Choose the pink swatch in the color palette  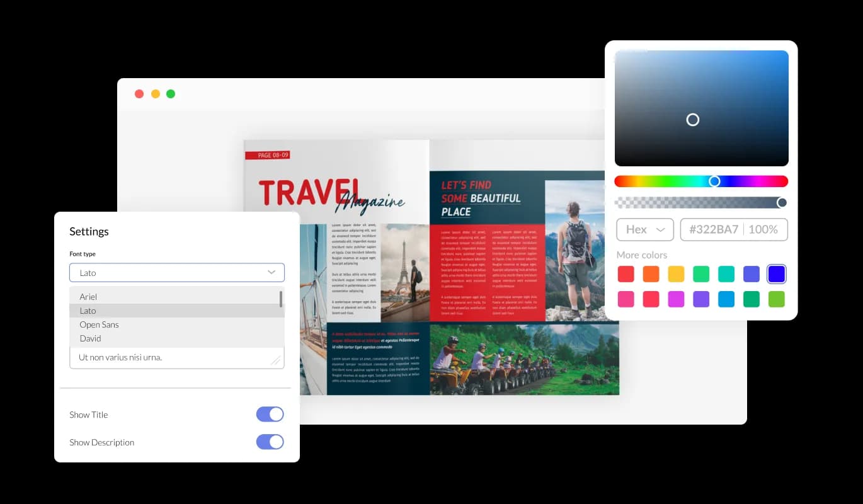(x=626, y=299)
